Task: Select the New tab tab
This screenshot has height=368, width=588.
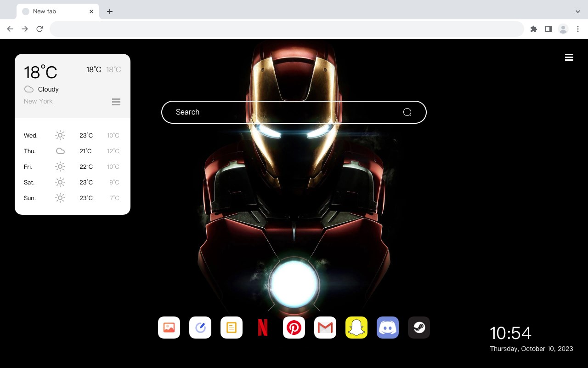Action: 58,11
